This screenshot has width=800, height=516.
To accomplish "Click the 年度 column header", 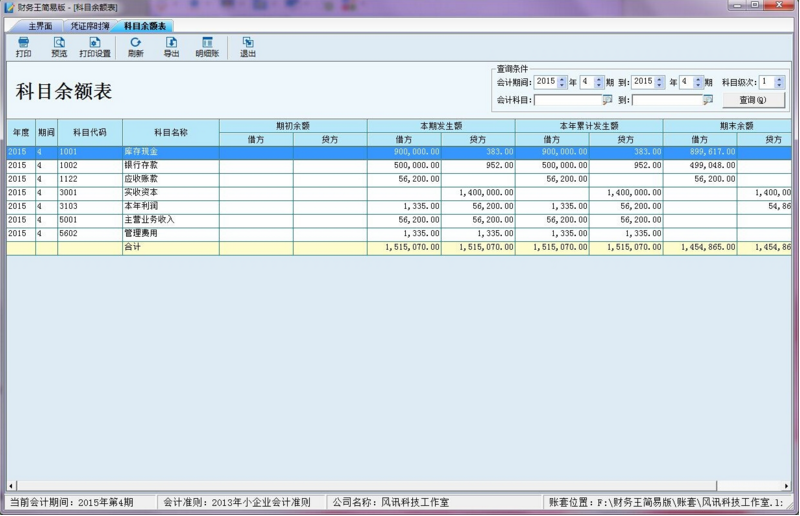I will coord(21,133).
